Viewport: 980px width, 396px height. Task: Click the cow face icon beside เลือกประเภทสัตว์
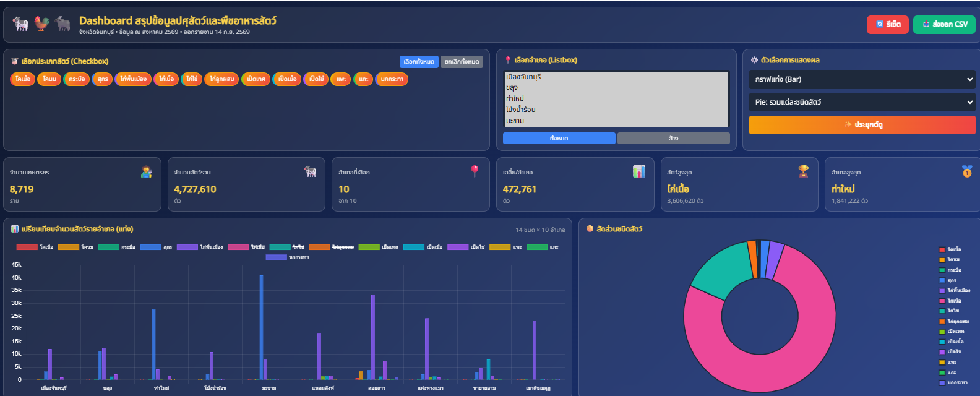tap(15, 61)
